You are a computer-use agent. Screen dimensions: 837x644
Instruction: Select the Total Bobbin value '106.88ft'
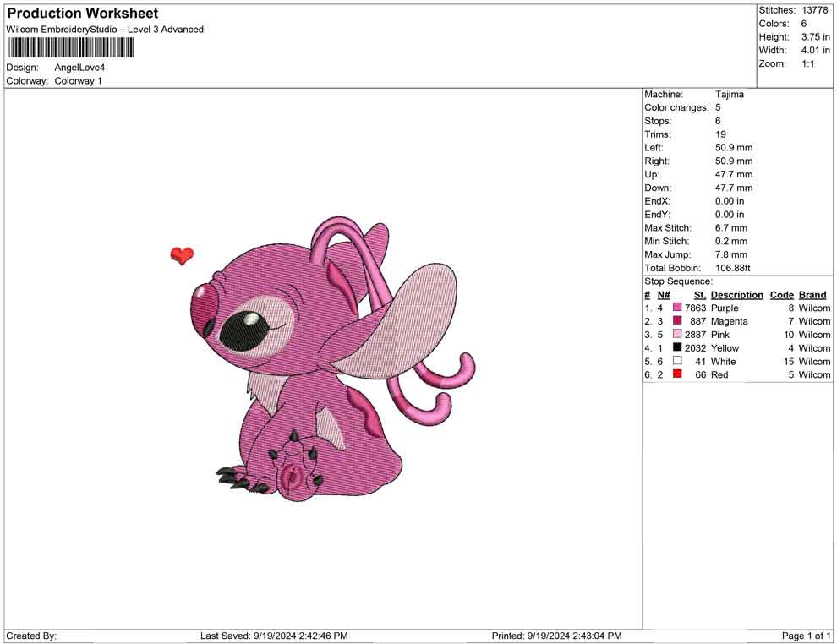733,268
